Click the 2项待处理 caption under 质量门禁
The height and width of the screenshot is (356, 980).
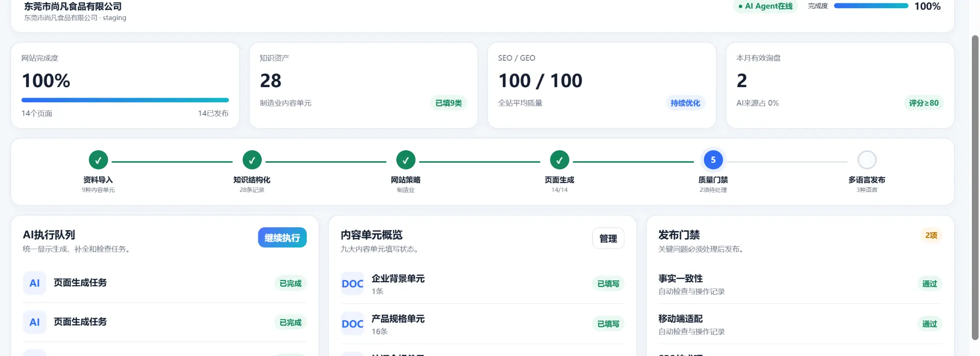pos(713,190)
